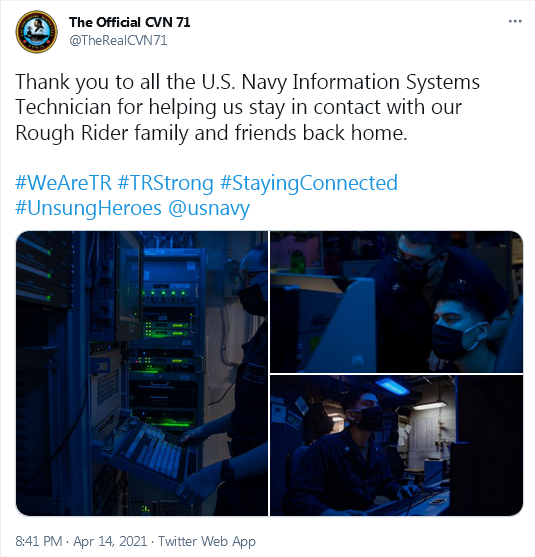Click the blue ceiling light in bottom photo
Image resolution: width=535 pixels, height=557 pixels.
tap(392, 386)
